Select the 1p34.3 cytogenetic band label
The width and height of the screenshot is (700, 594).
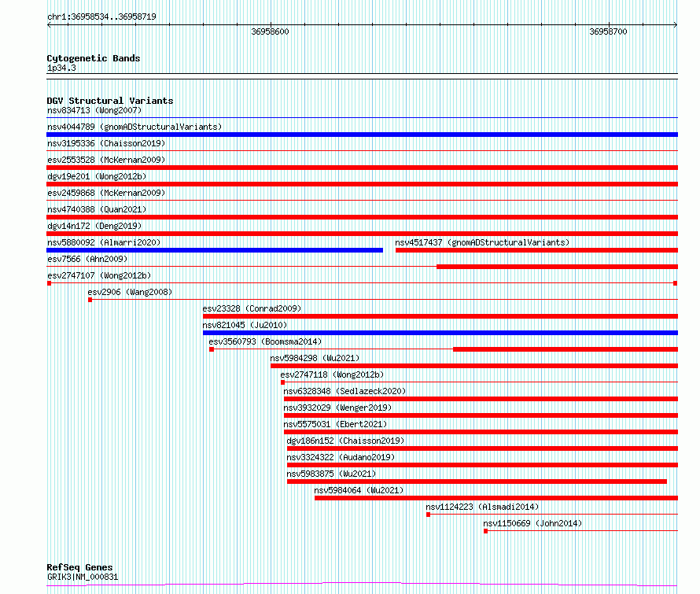coord(61,68)
